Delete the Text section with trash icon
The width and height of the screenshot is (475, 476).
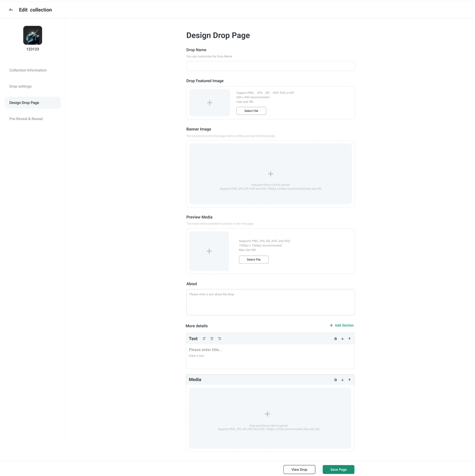pos(335,339)
